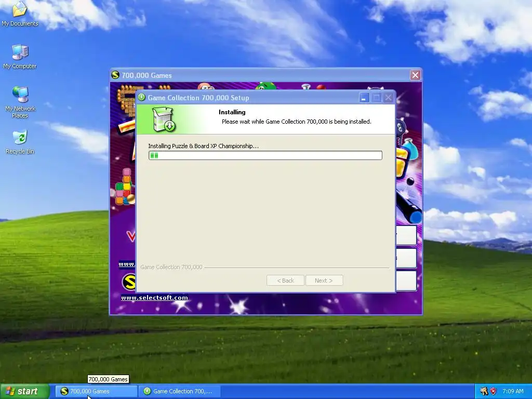Select the My Network Places icon
Image resolution: width=532 pixels, height=399 pixels.
(20, 102)
